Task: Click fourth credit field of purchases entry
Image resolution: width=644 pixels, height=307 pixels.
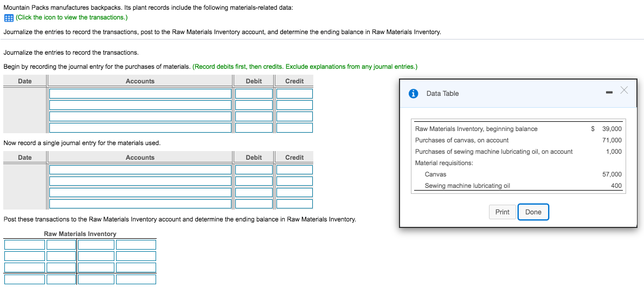Action: coord(294,128)
